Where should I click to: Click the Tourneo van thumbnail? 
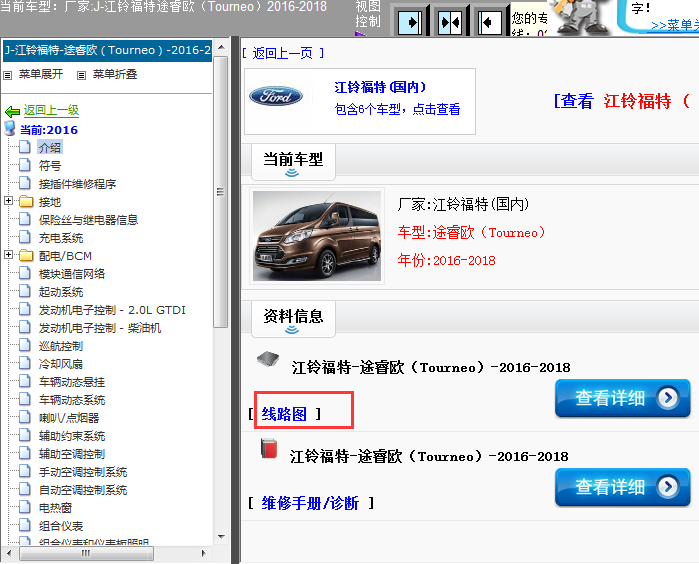tap(317, 236)
